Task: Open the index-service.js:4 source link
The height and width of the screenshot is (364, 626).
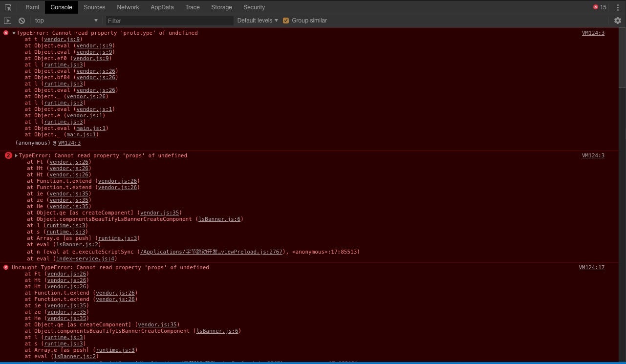Action: [86, 258]
